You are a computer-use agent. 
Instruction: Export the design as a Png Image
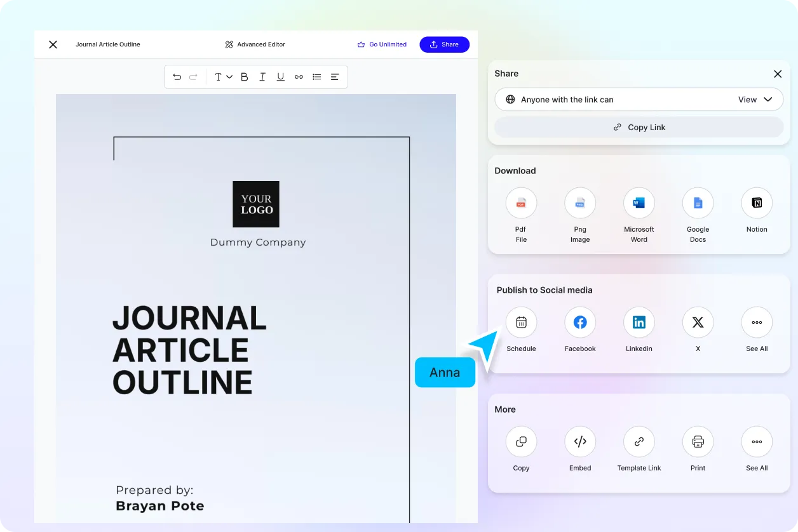(x=579, y=203)
